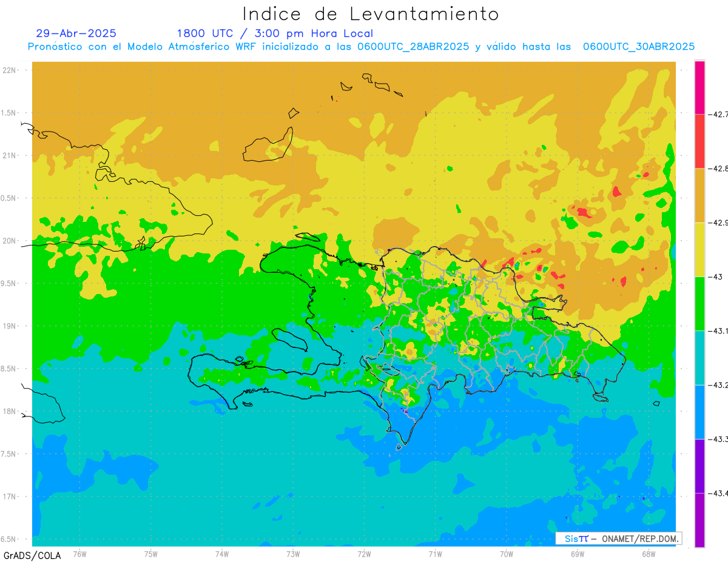The width and height of the screenshot is (728, 562).
Task: Click the date text '29-Abr-2025'
Action: click(76, 33)
